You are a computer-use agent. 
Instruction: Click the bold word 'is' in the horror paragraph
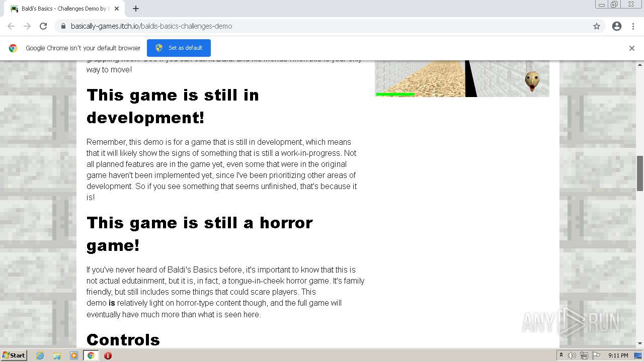click(112, 303)
